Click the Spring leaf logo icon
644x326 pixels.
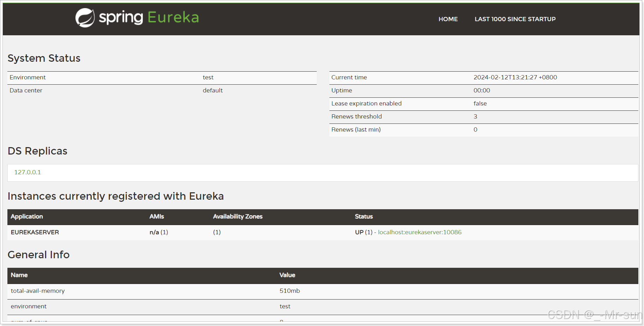pos(85,18)
